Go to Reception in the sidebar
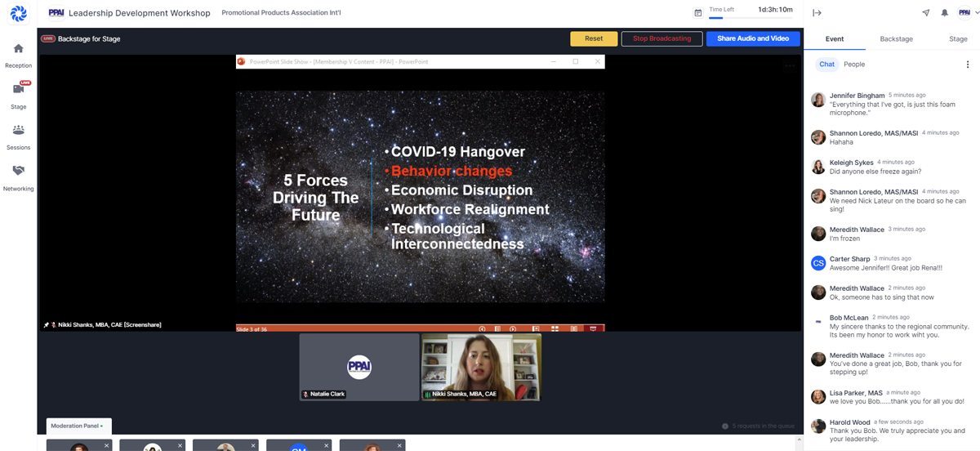Image resolution: width=980 pixels, height=451 pixels. coord(18,55)
